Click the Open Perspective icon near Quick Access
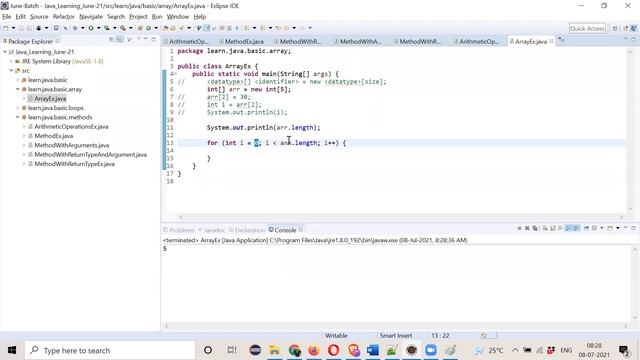This screenshot has height=360, width=640. tap(615, 28)
